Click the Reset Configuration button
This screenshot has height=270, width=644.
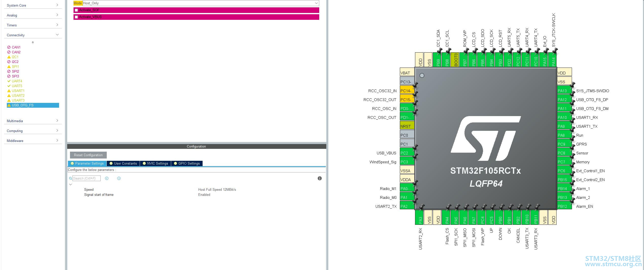(x=88, y=155)
